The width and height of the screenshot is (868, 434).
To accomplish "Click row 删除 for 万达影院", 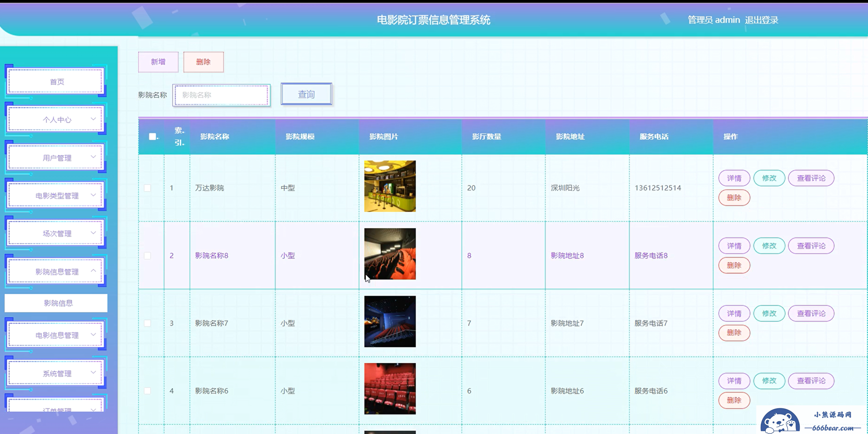I will coord(734,198).
